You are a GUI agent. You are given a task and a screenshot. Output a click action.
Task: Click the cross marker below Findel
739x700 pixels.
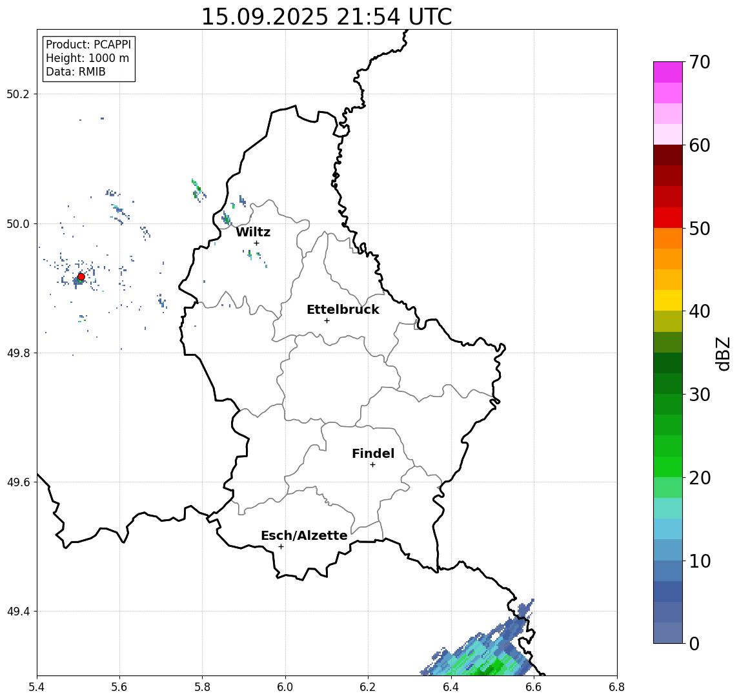372,465
